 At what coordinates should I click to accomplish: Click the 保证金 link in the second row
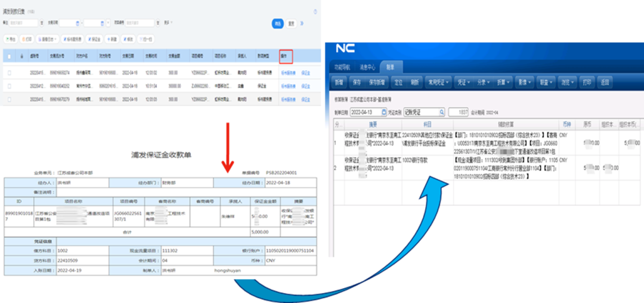point(306,85)
